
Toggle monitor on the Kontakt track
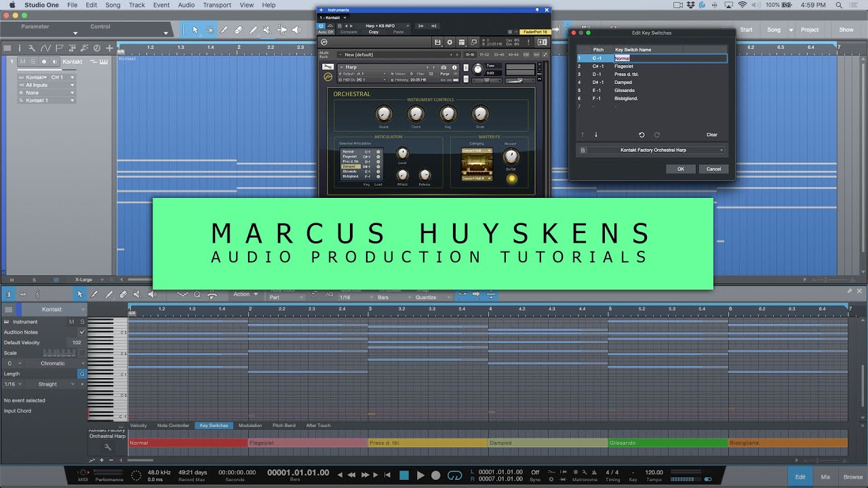54,62
